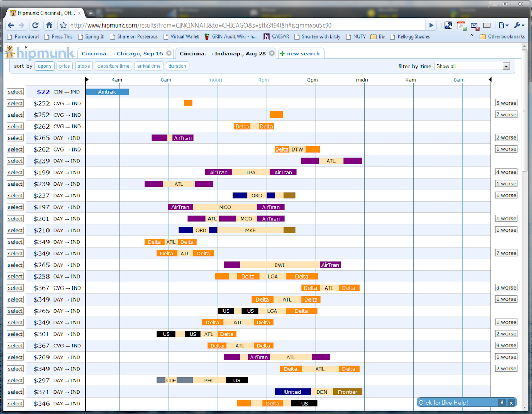Click the $367 price at CVG 9 worse
The image size is (532, 414).
pos(42,346)
